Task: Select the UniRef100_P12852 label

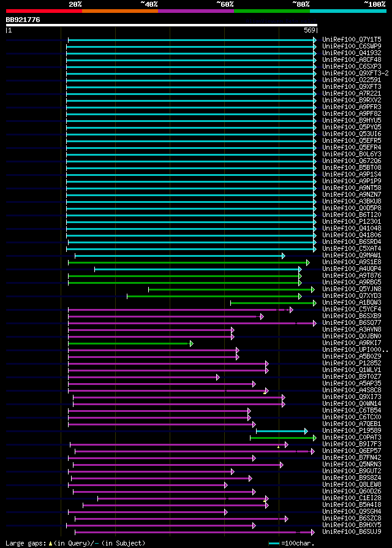Action: 352,363
